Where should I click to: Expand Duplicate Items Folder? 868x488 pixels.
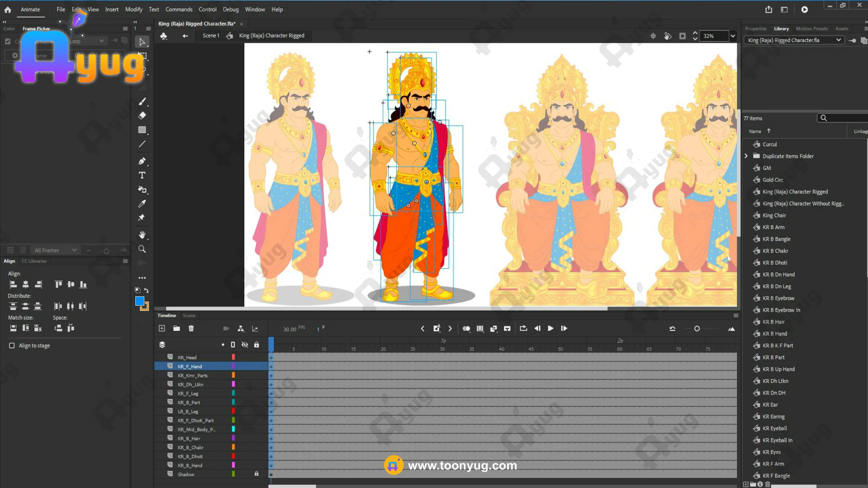[746, 156]
